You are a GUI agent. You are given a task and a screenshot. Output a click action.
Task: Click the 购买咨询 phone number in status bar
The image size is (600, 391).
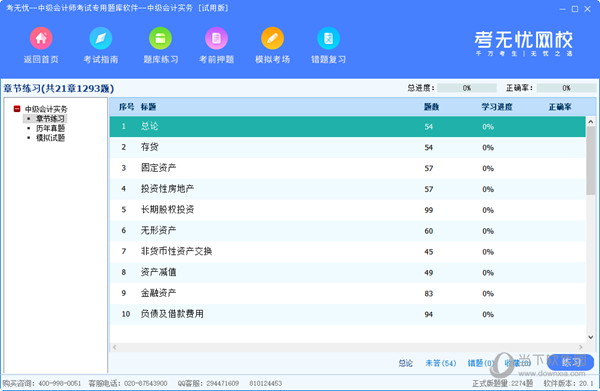(59, 383)
